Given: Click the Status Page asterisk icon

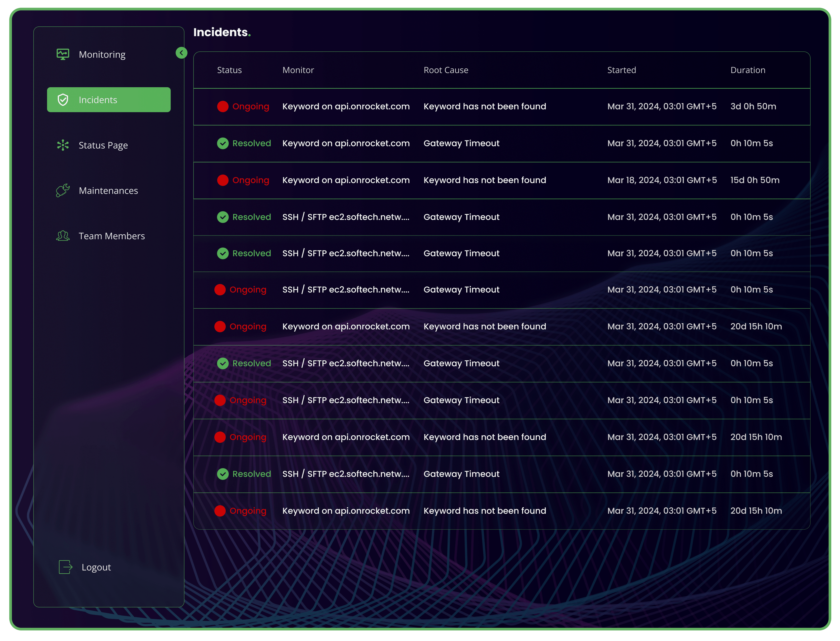Looking at the screenshot, I should [x=63, y=145].
